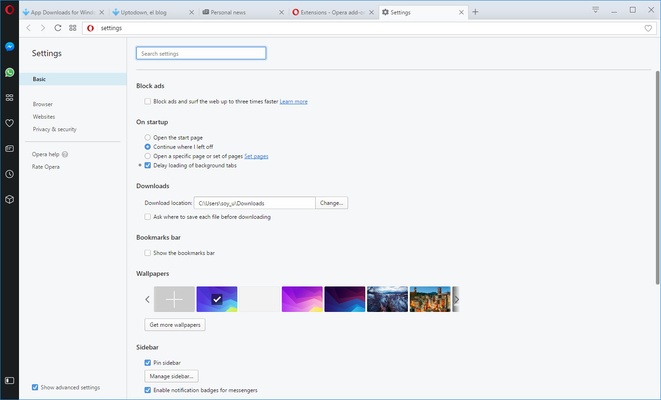Close the Personal news tab

pyautogui.click(x=281, y=12)
